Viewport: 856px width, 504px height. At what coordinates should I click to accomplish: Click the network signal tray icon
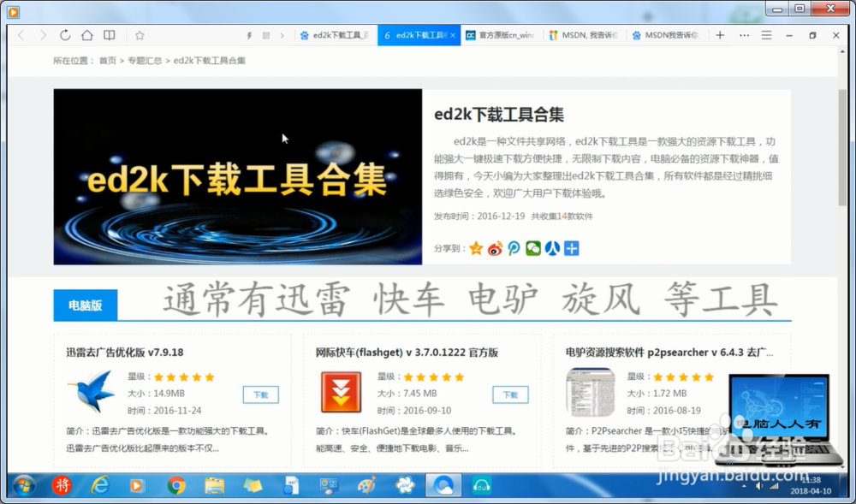(x=774, y=485)
